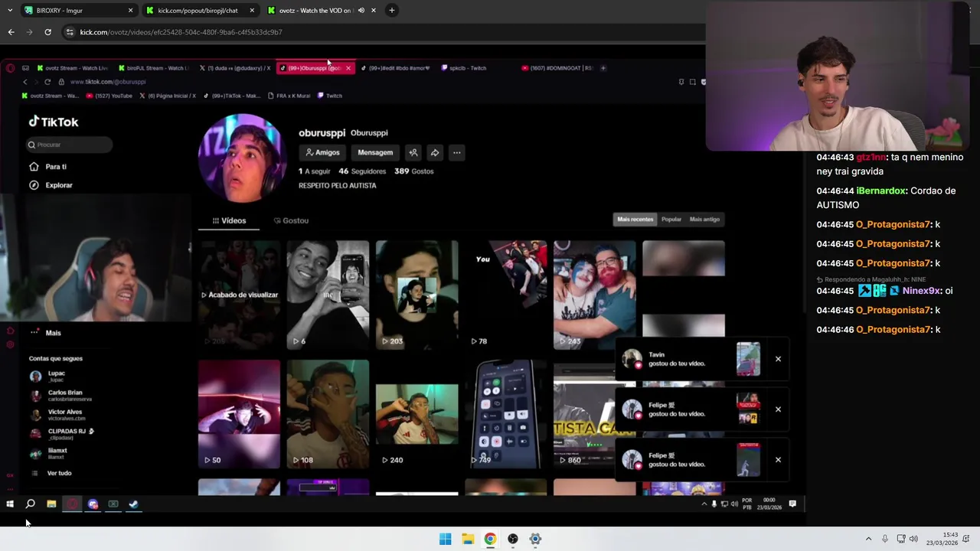Open the YouTube bookmark in streamed browser

tap(111, 96)
